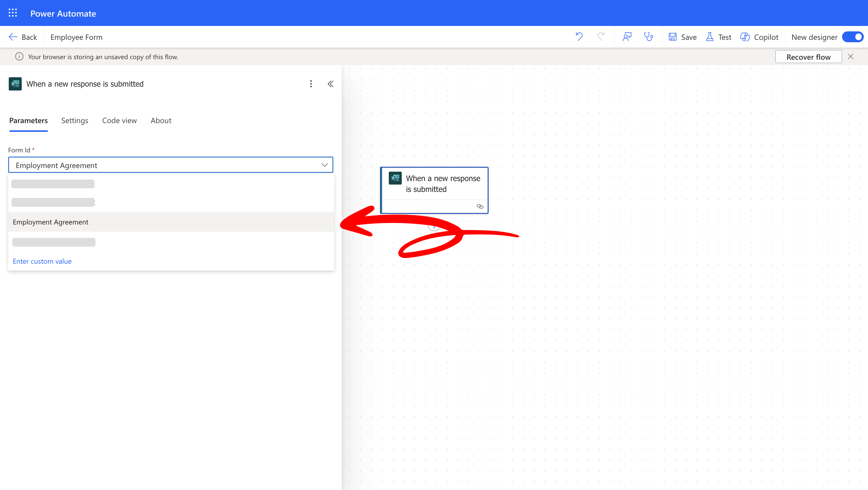Viewport: 868px width, 490px height.
Task: Switch to the Code view tab
Action: (119, 121)
